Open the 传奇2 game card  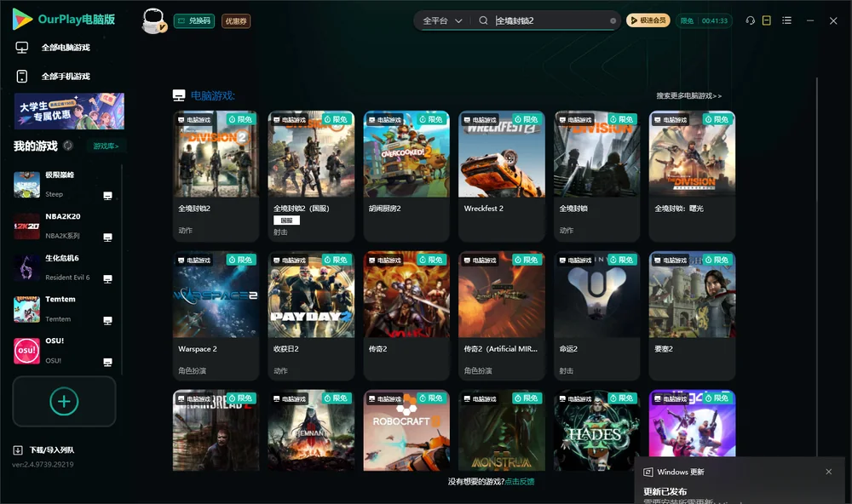pyautogui.click(x=406, y=316)
